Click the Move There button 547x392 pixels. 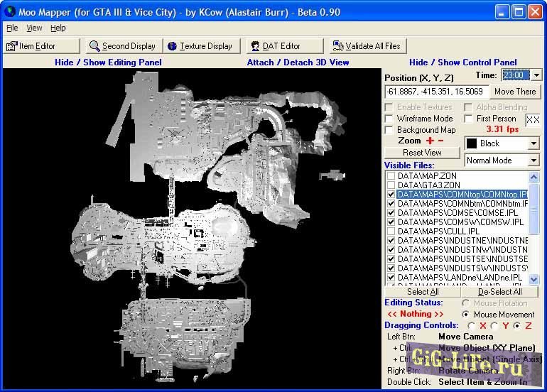tap(515, 92)
